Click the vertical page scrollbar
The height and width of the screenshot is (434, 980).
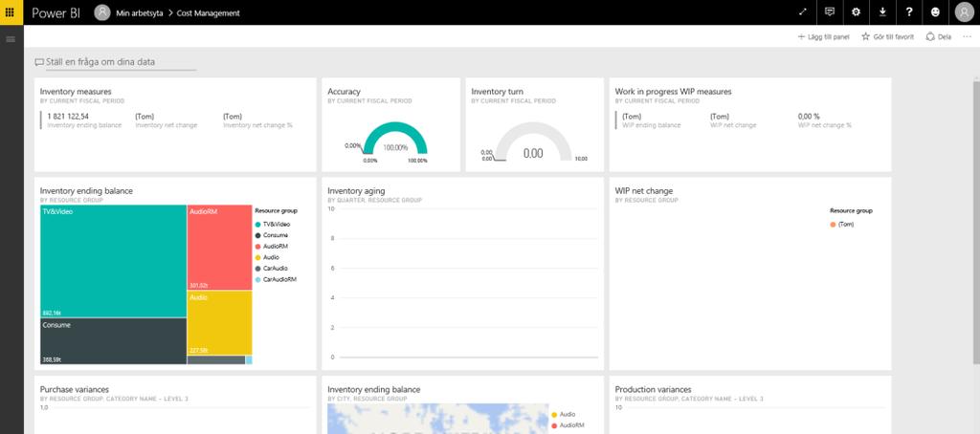976,222
